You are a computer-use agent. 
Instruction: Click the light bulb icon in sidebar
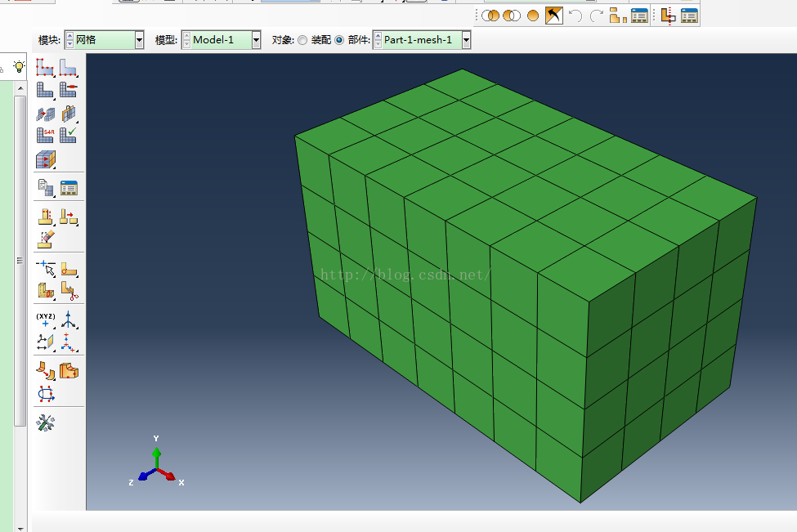[19, 65]
